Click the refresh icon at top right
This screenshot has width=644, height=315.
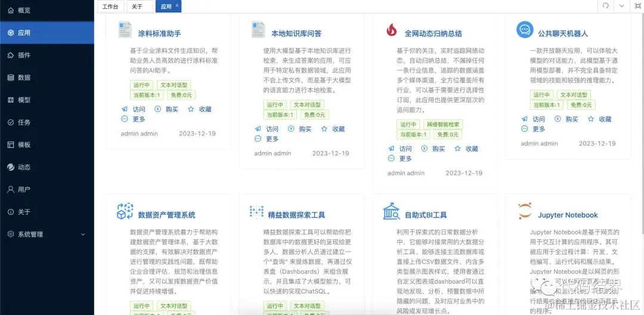click(x=605, y=6)
